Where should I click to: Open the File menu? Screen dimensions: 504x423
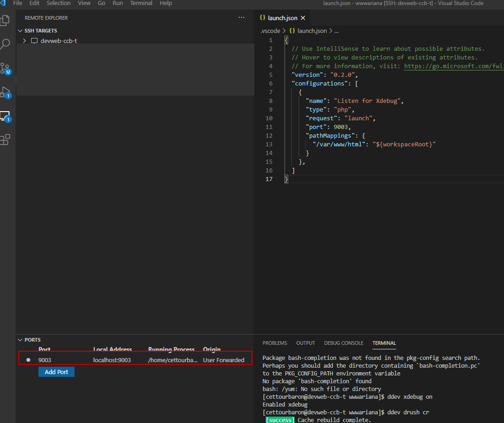click(x=18, y=3)
